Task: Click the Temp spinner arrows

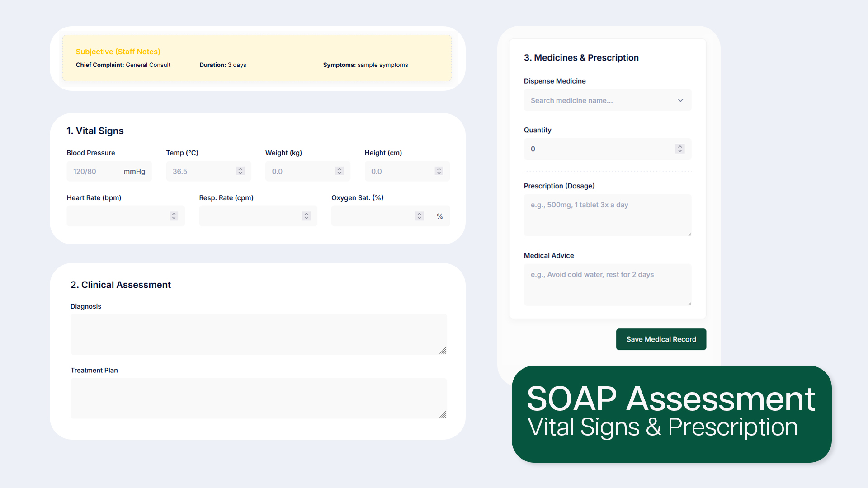Action: click(x=240, y=171)
